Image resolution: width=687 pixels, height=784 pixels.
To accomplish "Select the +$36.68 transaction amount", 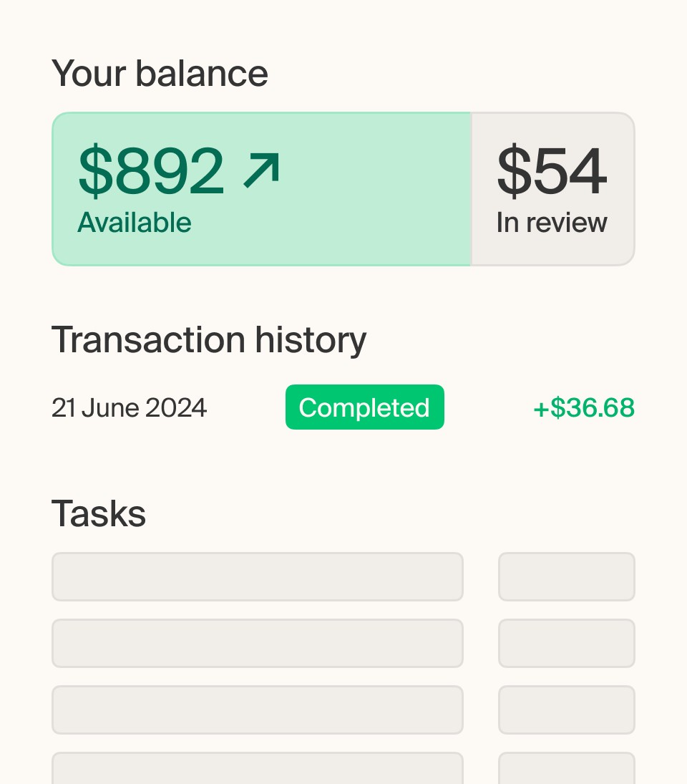I will [x=584, y=407].
